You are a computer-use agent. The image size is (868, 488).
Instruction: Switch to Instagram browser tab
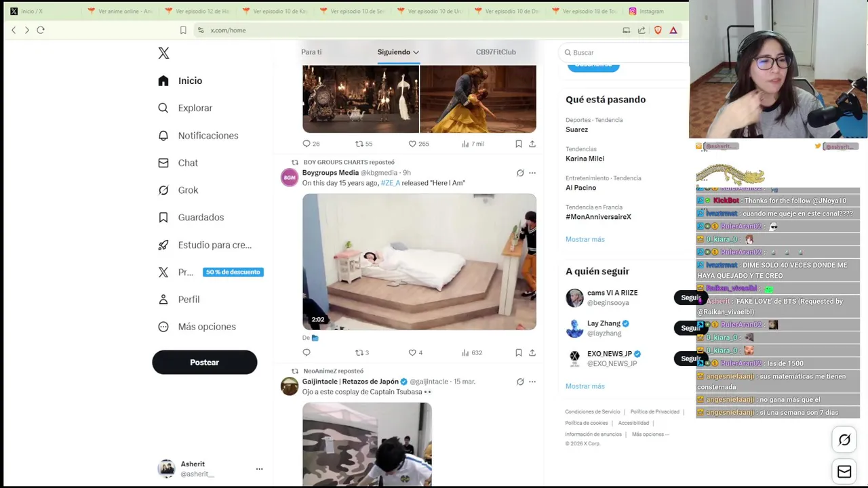(x=646, y=11)
